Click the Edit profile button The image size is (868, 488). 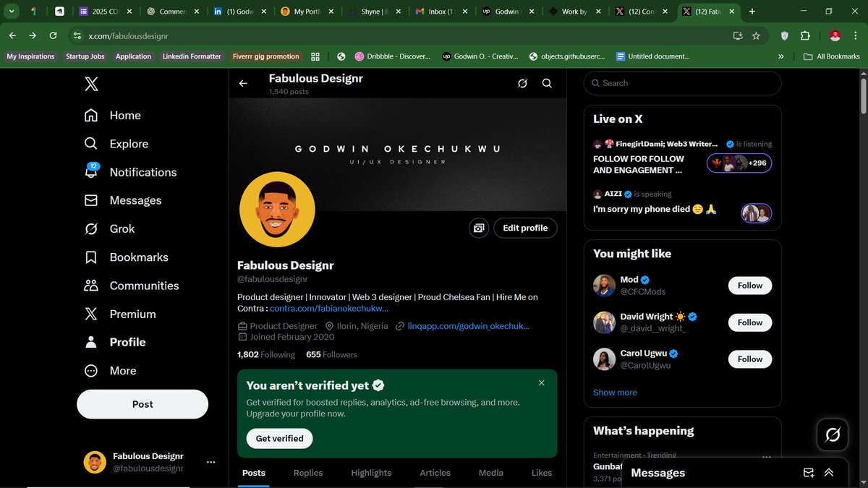click(525, 228)
